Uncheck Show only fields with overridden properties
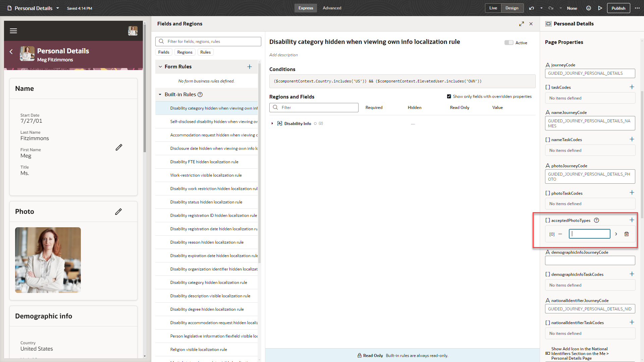 (449, 97)
